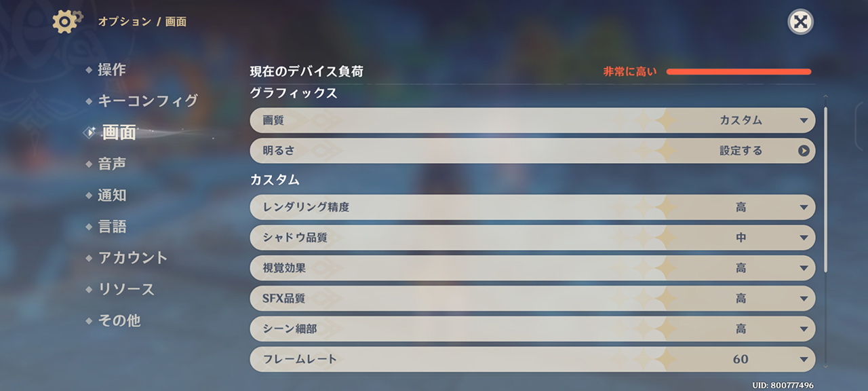Click the diamond icon beside 操作
868x391 pixels.
tap(88, 70)
